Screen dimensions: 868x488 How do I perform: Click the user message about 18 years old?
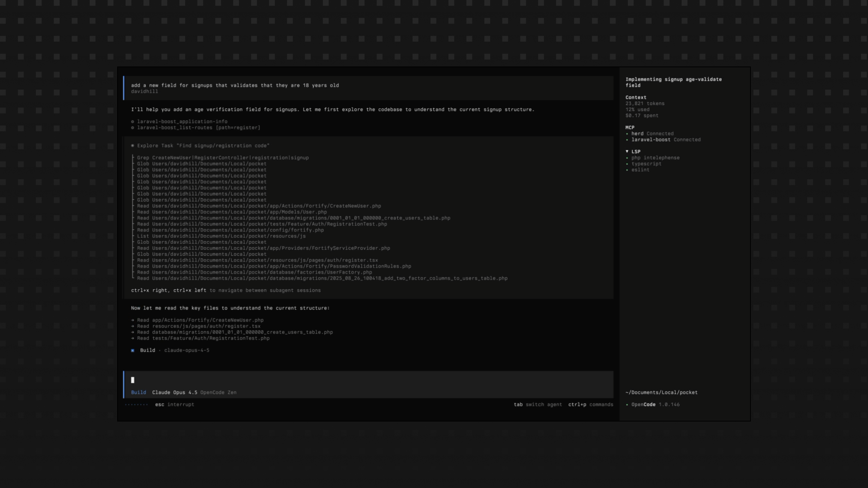[235, 85]
